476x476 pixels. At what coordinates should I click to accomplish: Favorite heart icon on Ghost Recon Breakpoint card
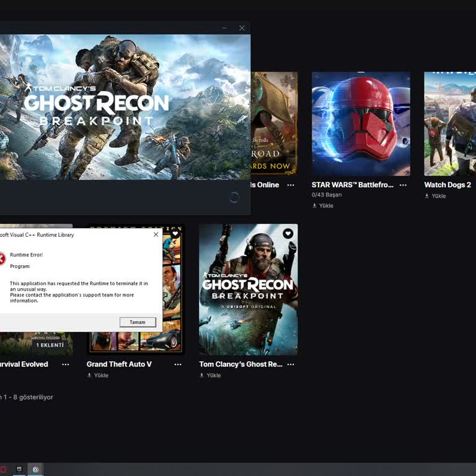click(288, 234)
